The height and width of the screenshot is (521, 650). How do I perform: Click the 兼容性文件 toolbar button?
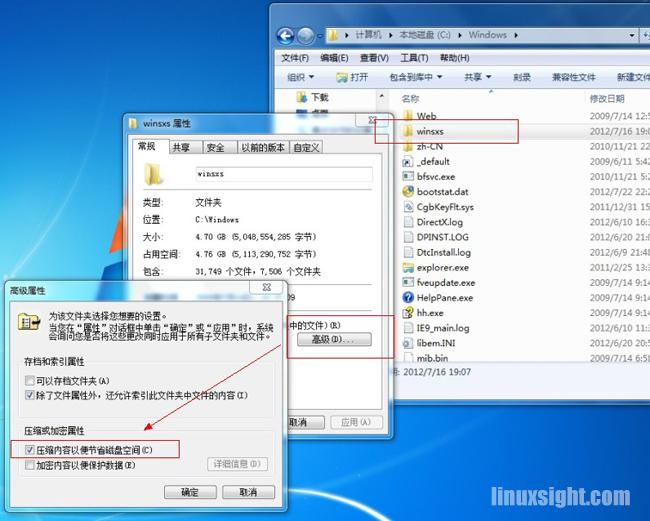click(x=574, y=77)
